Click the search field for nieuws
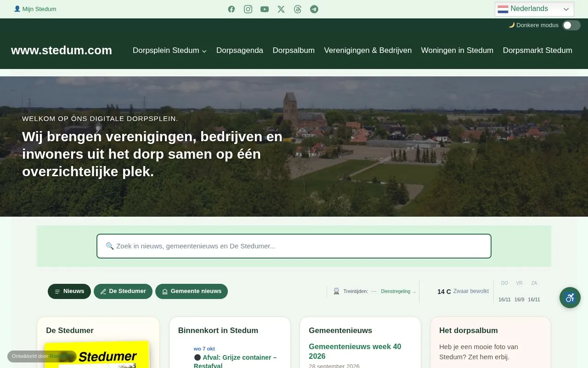Image resolution: width=588 pixels, height=368 pixels. pos(294,246)
